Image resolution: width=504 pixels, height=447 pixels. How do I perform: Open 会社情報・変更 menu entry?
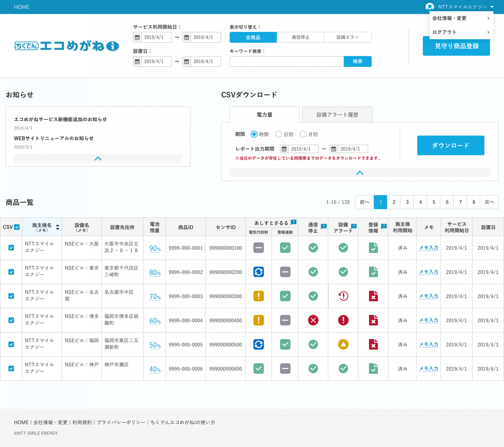click(x=461, y=18)
